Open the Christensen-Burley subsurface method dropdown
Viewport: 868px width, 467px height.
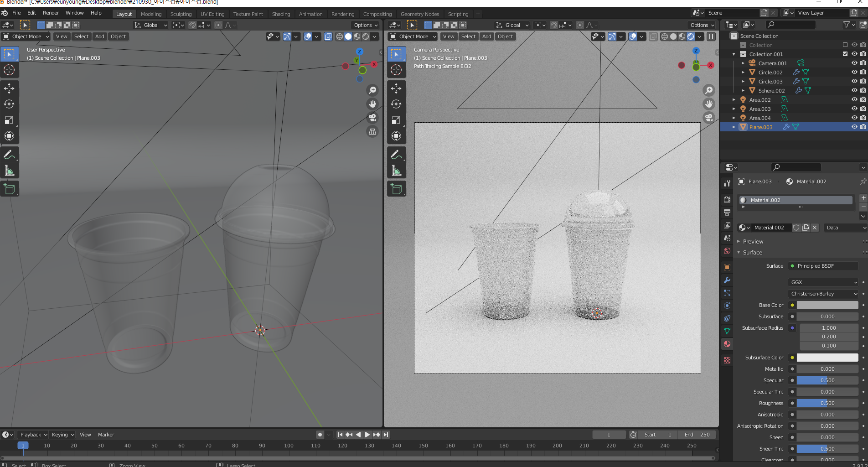(823, 294)
